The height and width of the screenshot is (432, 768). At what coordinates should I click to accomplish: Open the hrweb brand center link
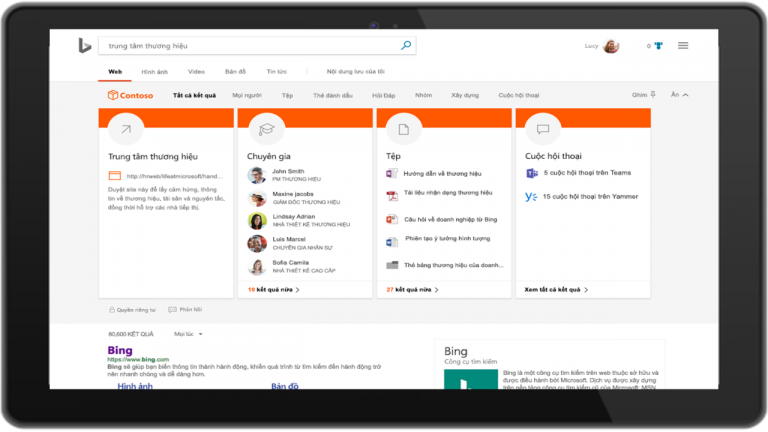coord(174,176)
